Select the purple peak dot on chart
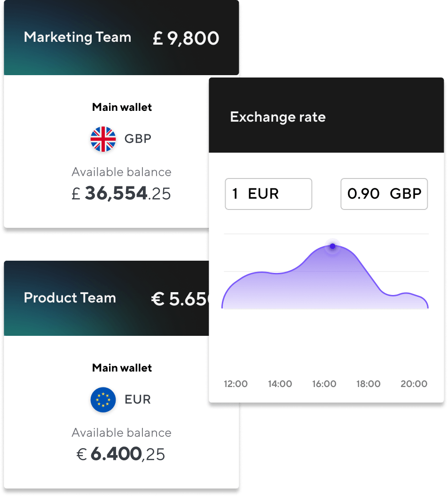 point(332,246)
